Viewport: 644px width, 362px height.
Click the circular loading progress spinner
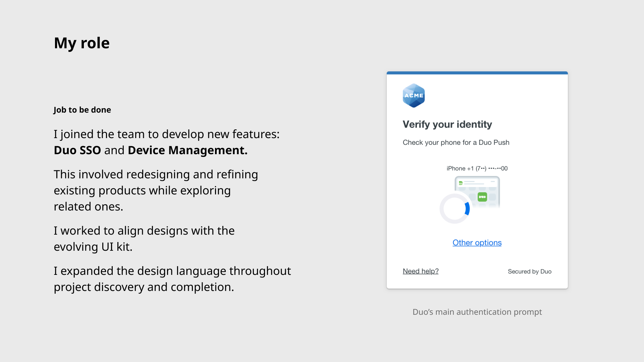click(455, 208)
